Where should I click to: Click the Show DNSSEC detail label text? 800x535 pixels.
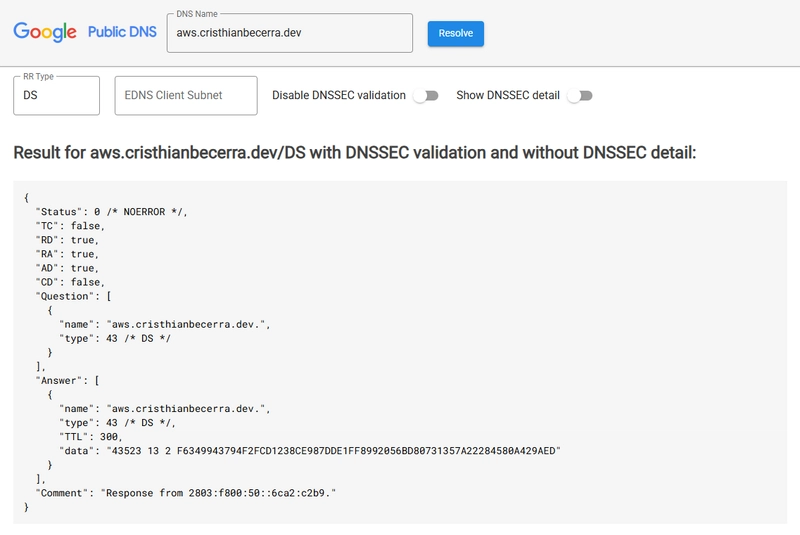coord(508,96)
